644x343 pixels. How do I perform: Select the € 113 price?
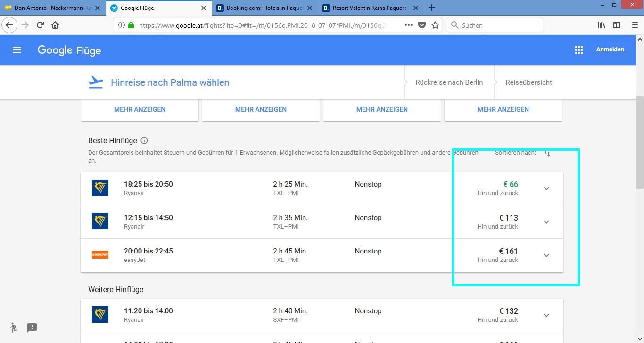tap(509, 218)
